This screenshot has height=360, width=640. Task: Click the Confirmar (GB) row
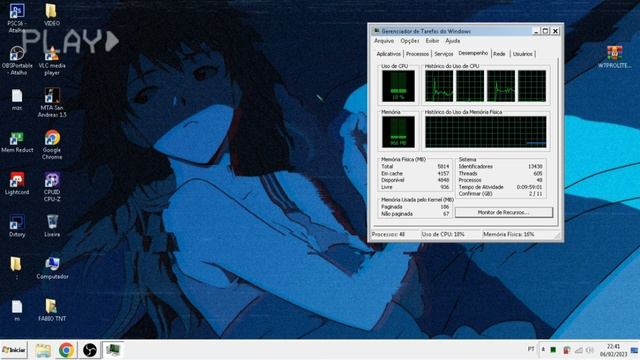coord(500,193)
